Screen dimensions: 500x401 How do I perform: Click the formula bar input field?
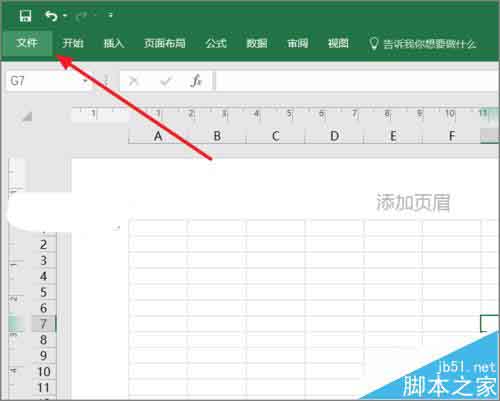pyautogui.click(x=357, y=81)
